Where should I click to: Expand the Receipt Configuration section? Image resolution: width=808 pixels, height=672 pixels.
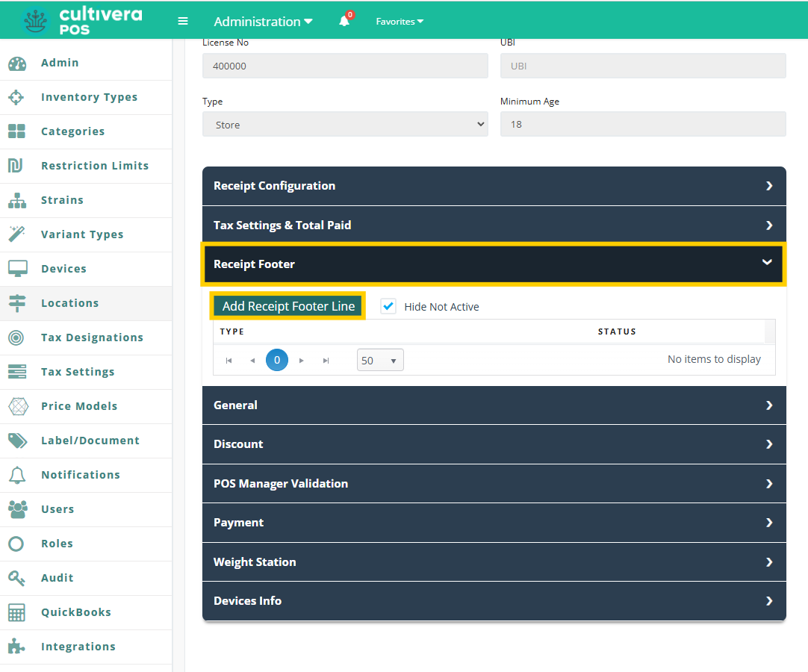(494, 186)
